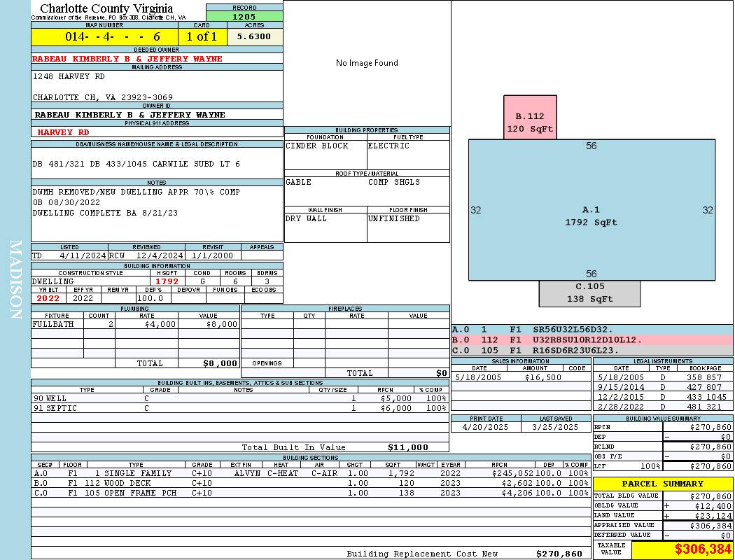Click the MADISON vertical sidebar label
The width and height of the screenshot is (735, 560).
(15, 280)
